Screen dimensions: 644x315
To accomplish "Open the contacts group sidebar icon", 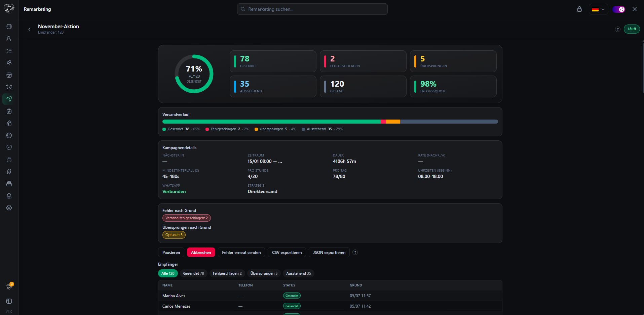I will point(9,63).
